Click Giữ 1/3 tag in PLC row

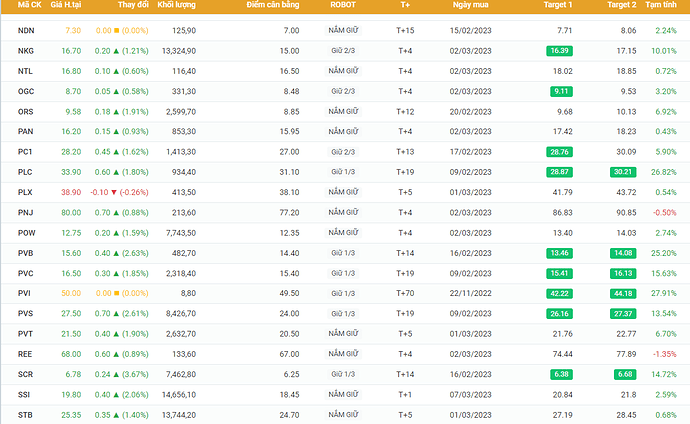pos(343,172)
